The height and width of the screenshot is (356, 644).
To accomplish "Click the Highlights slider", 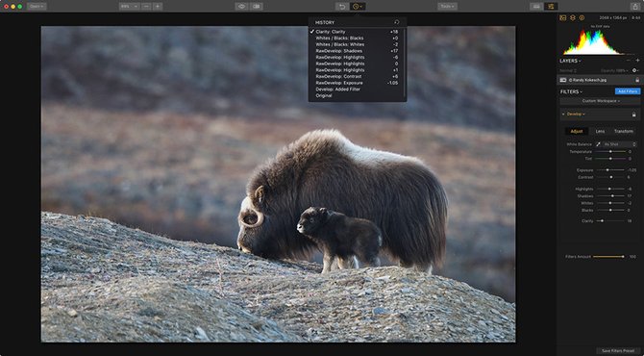I will click(610, 189).
